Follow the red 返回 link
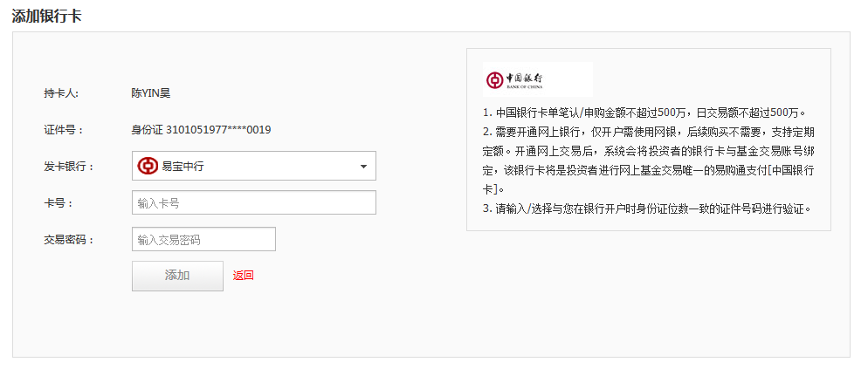868x369 pixels. click(243, 276)
